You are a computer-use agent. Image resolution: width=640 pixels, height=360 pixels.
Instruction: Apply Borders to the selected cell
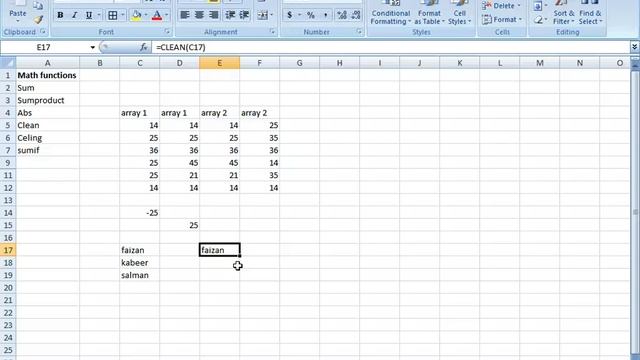112,16
